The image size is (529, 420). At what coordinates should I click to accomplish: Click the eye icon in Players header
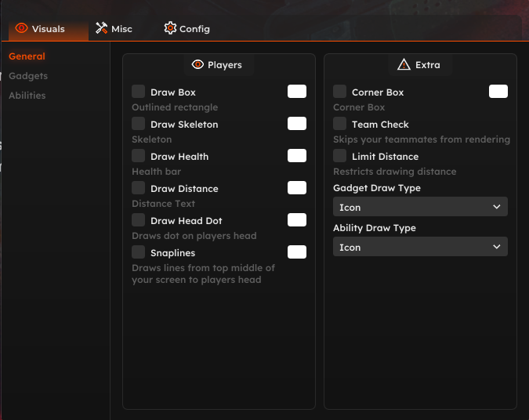(197, 65)
